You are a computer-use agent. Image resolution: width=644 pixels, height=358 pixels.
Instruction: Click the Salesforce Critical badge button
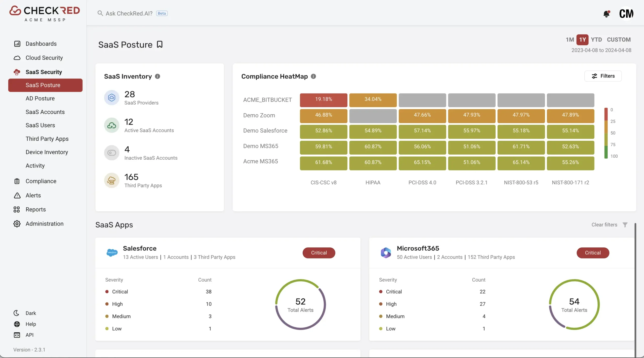pos(319,253)
